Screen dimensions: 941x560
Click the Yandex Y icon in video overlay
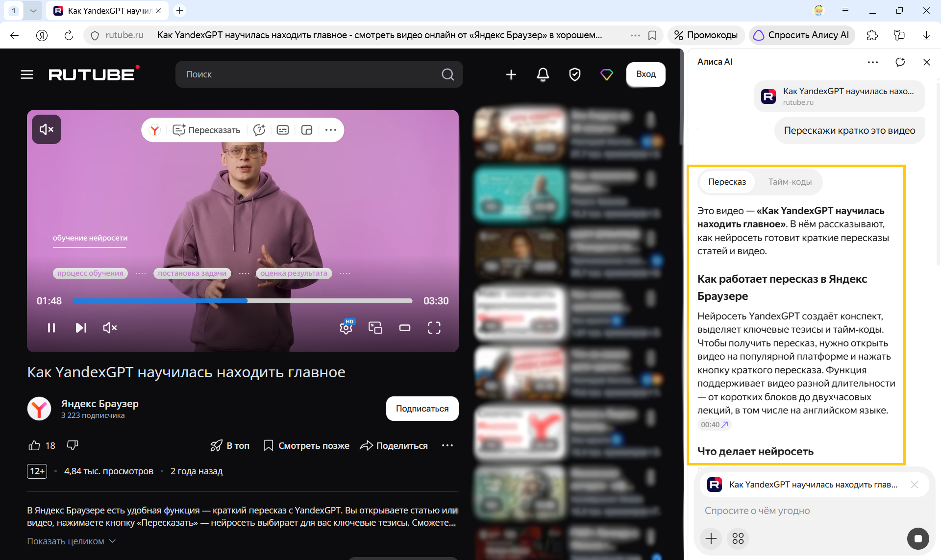coord(155,130)
